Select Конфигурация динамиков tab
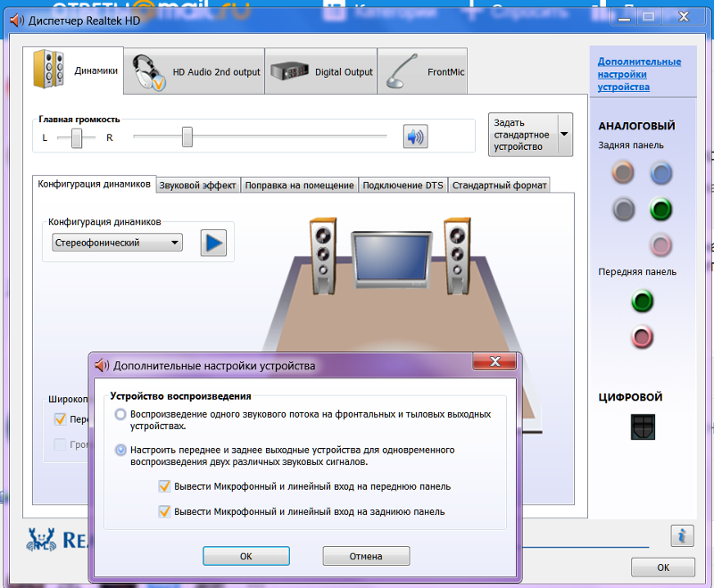The height and width of the screenshot is (588, 714). [x=95, y=184]
